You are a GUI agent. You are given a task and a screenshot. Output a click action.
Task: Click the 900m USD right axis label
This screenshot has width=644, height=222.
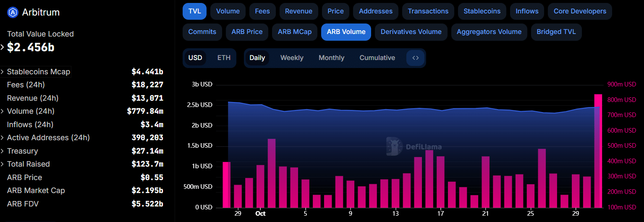622,84
